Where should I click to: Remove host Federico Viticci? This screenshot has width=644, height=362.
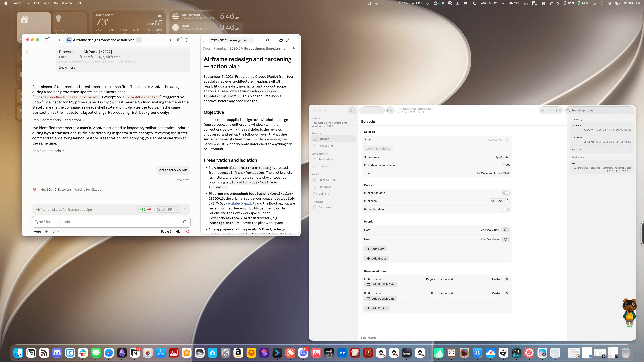tap(505, 230)
